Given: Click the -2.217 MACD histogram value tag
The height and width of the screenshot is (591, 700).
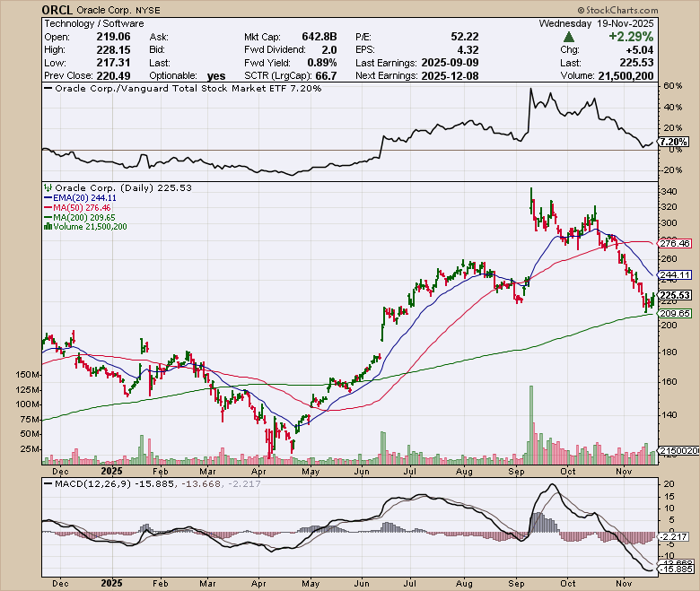Looking at the screenshot, I should tap(674, 536).
